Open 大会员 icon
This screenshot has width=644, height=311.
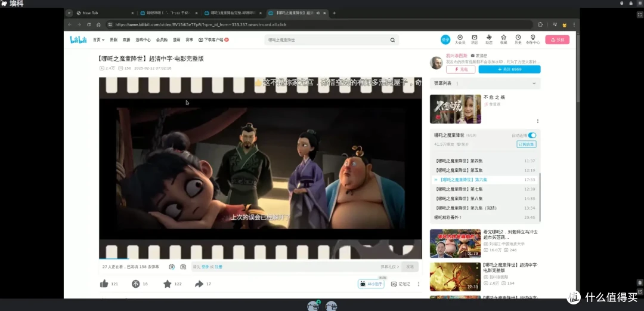pyautogui.click(x=460, y=39)
